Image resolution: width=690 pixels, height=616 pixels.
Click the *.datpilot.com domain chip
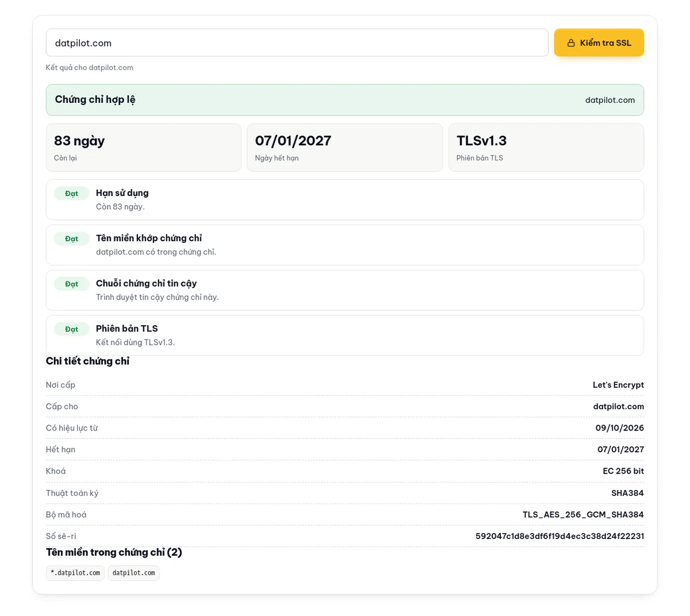75,573
